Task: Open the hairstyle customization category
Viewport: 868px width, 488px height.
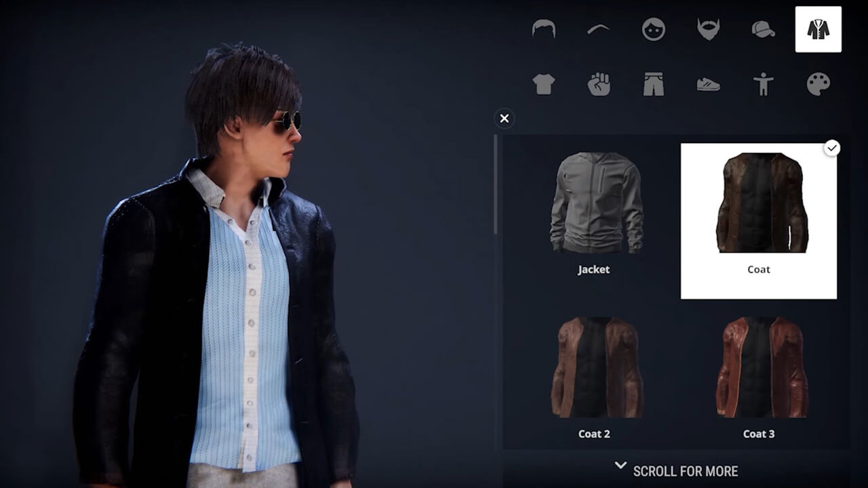Action: (544, 30)
